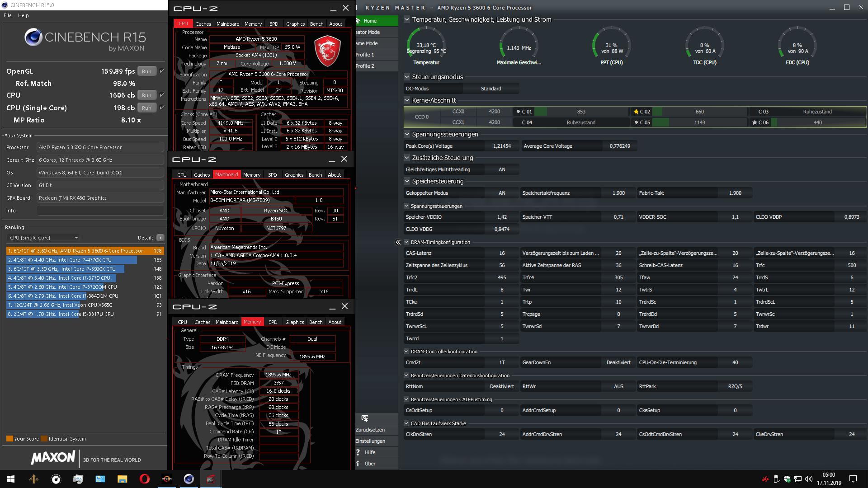The image size is (868, 488).
Task: Click the Home icon in Ryzen Master sidebar
Action: (358, 21)
